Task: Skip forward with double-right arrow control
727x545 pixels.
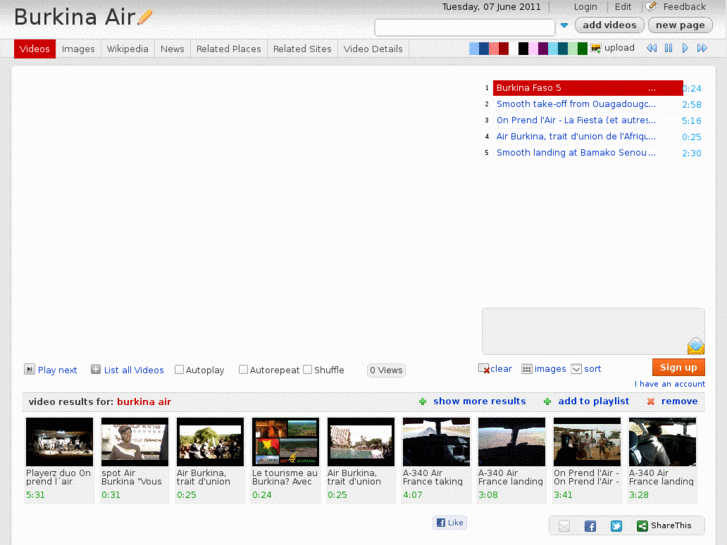Action: [x=702, y=48]
